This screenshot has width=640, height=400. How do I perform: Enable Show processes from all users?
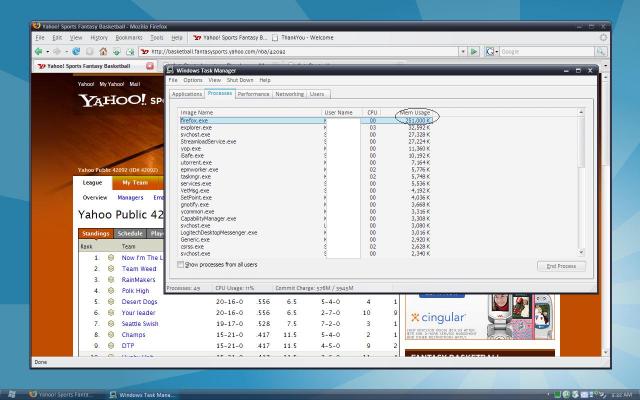click(181, 265)
